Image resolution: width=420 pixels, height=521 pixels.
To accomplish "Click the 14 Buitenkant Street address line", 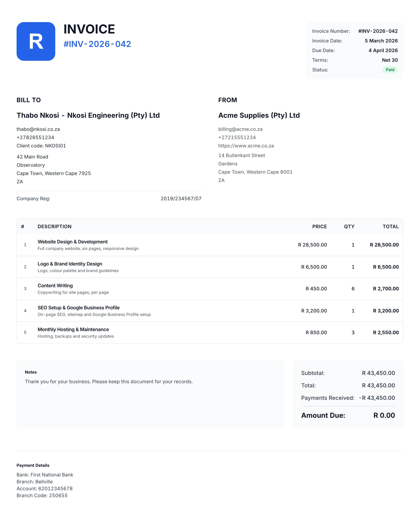I will [241, 155].
